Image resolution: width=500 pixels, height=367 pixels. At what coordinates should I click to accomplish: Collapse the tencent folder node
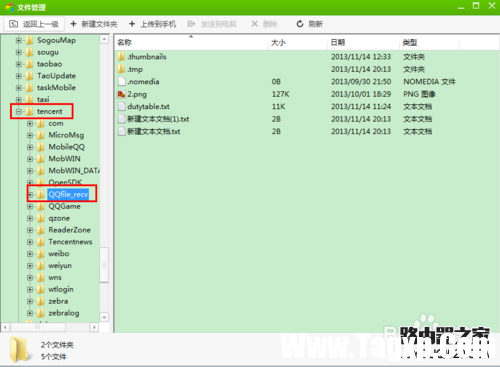click(19, 111)
